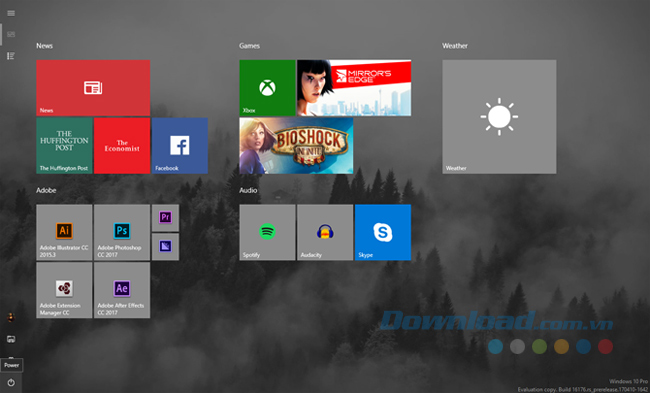Launch the Bioshock Infinite game tile

(x=296, y=146)
